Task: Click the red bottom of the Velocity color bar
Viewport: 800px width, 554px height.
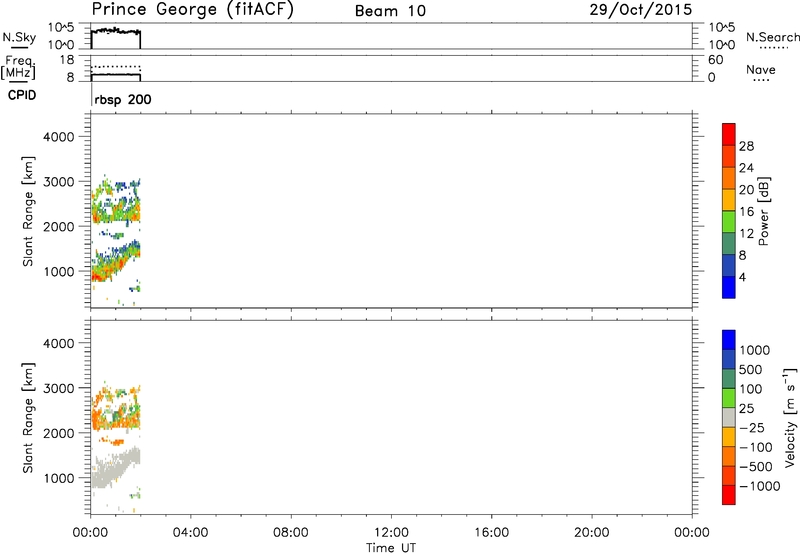Action: pyautogui.click(x=729, y=495)
